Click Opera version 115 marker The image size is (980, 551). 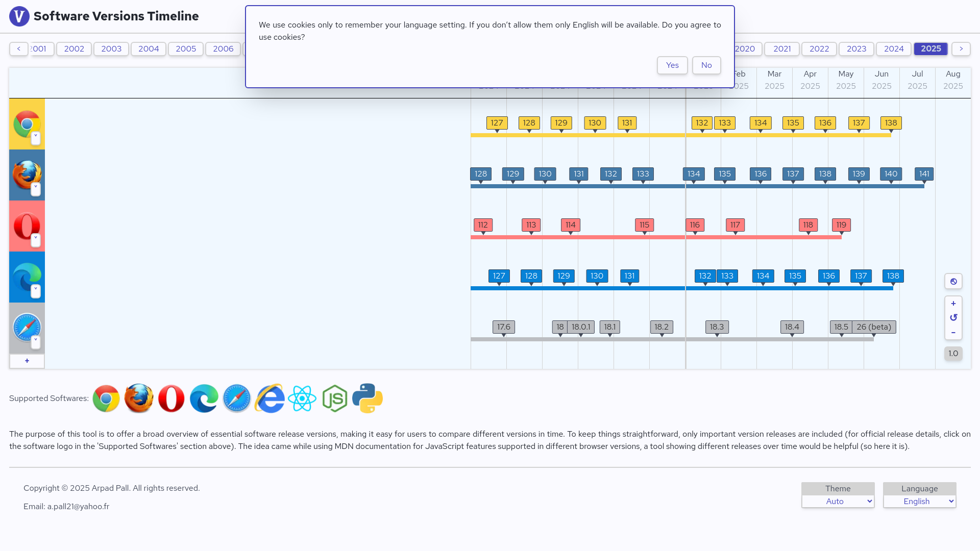coord(645,225)
